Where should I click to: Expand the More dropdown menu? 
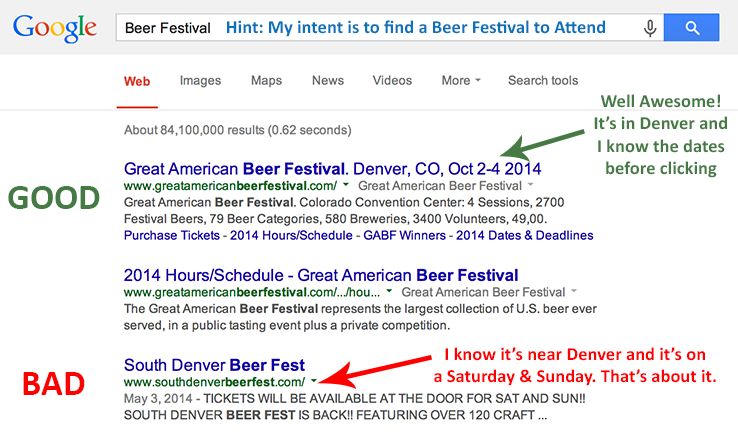(460, 81)
